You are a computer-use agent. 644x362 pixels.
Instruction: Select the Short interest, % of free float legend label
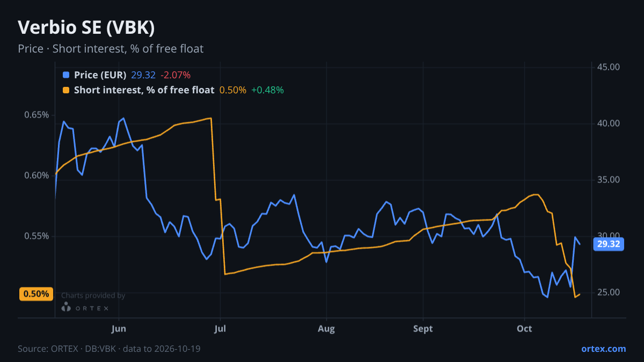tap(144, 90)
